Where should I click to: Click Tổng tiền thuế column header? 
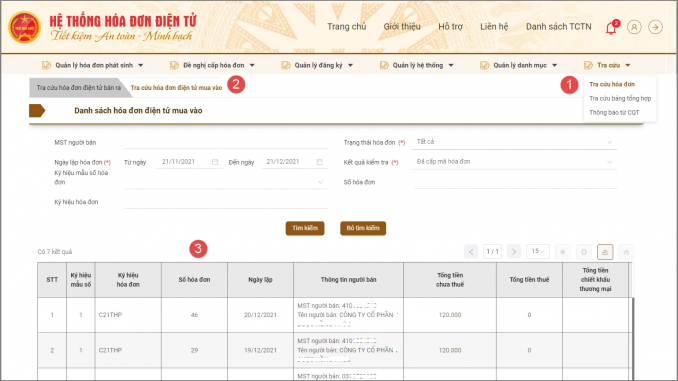[529, 280]
